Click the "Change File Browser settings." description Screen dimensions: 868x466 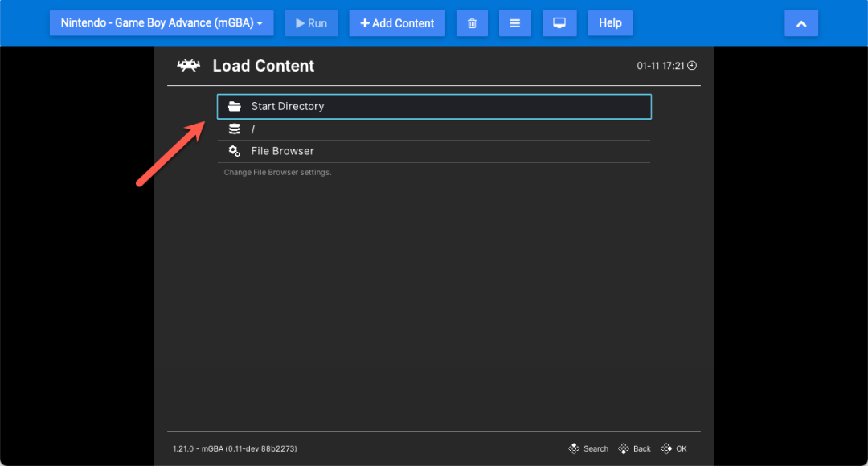click(x=277, y=173)
